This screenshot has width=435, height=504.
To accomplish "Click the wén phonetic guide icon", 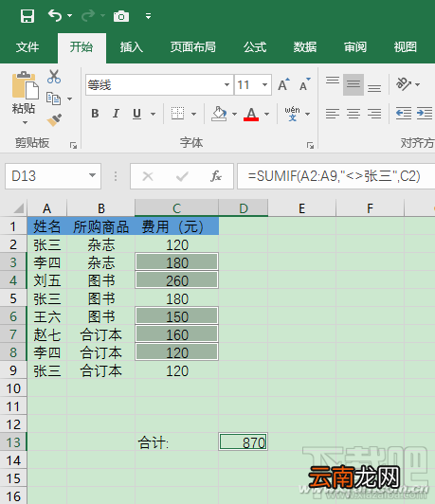I will 292,114.
